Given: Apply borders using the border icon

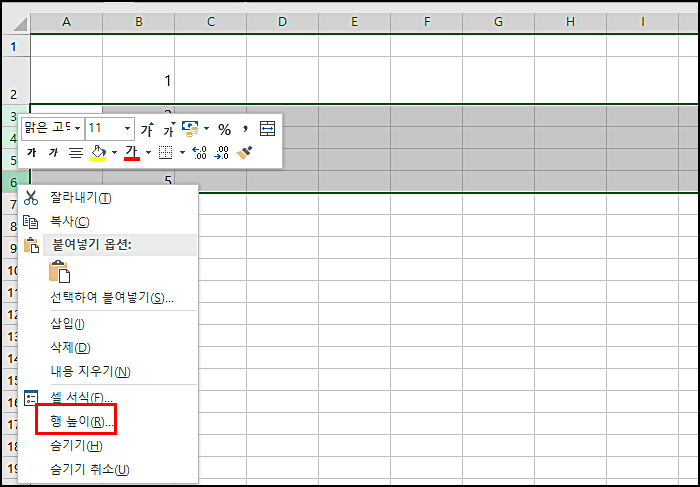Looking at the screenshot, I should (166, 153).
